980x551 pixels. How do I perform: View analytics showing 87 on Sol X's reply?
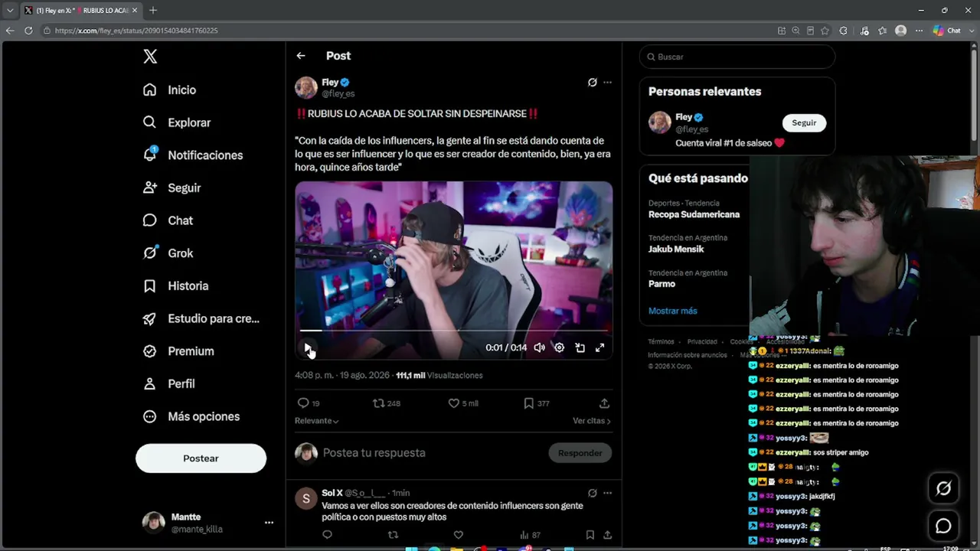coord(530,535)
